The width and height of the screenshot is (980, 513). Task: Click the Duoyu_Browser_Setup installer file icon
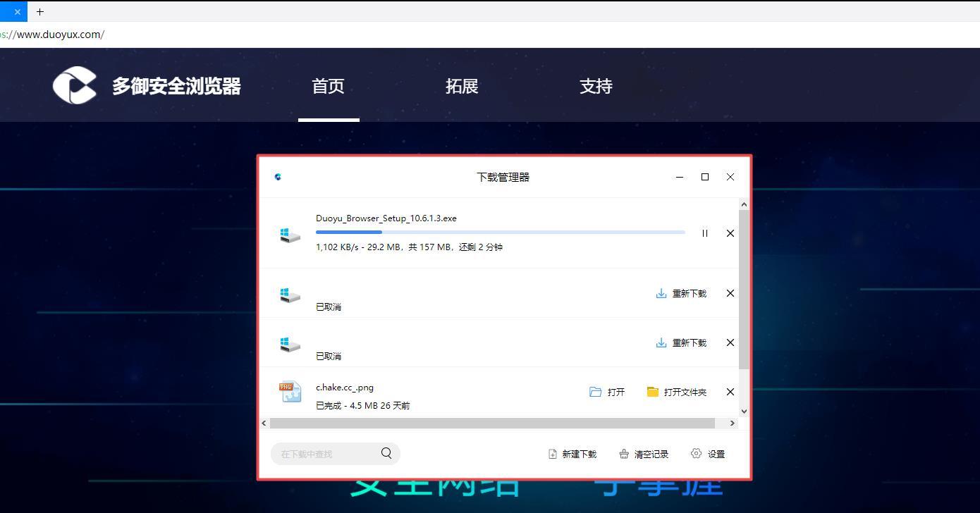290,235
